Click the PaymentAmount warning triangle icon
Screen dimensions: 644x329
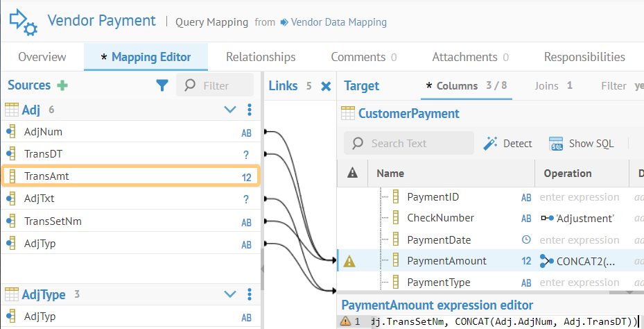tap(349, 261)
